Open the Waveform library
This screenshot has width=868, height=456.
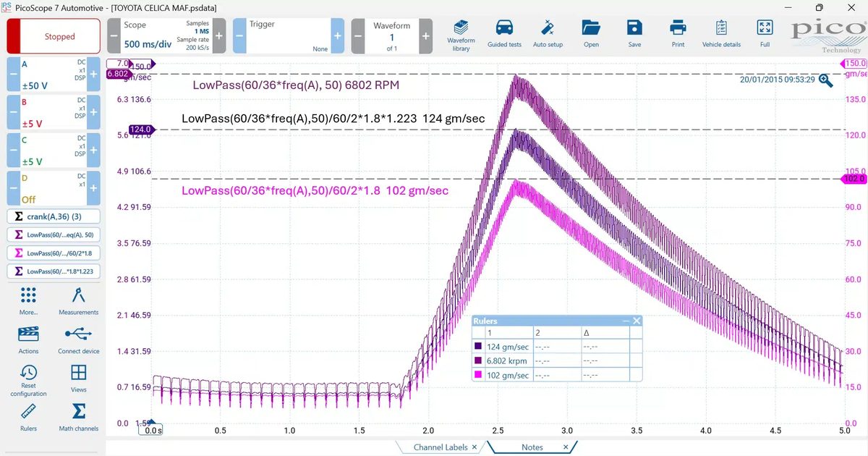461,33
